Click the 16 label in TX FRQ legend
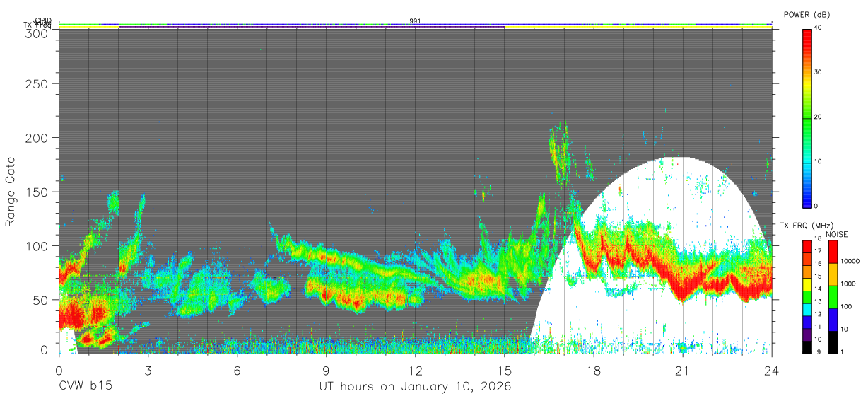Image resolution: width=868 pixels, height=401 pixels. click(818, 263)
